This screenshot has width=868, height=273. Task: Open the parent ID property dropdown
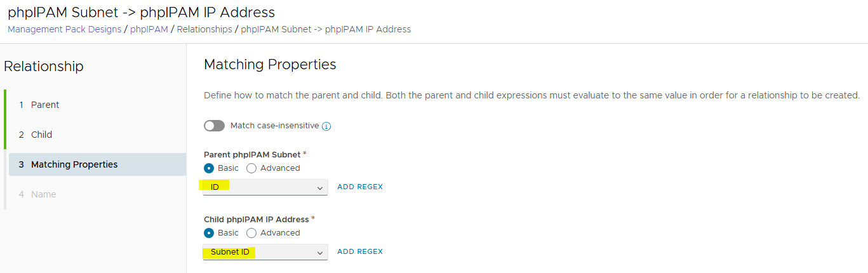[x=265, y=187]
